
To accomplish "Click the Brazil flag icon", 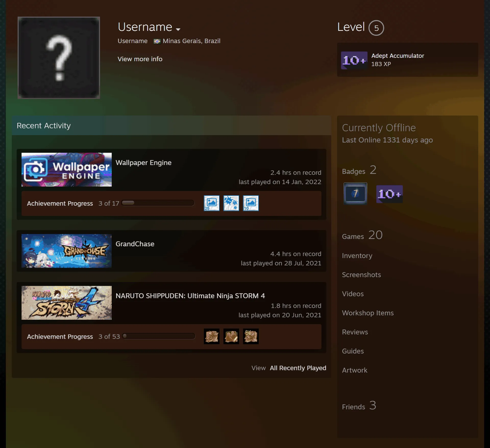I will pos(157,41).
